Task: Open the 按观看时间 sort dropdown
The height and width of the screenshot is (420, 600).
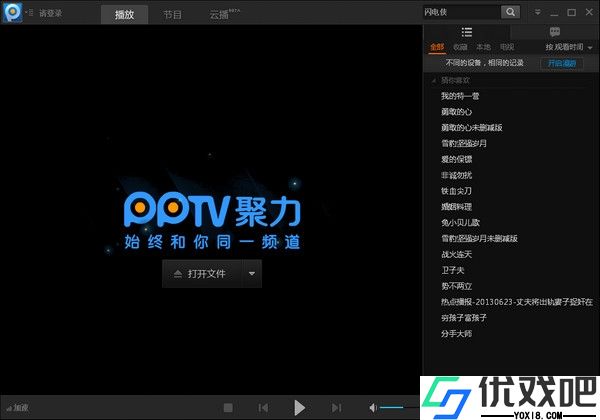Action: click(x=569, y=47)
